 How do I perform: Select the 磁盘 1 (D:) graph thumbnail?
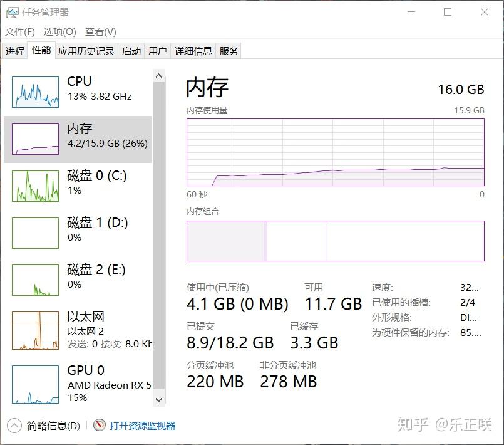(x=35, y=233)
